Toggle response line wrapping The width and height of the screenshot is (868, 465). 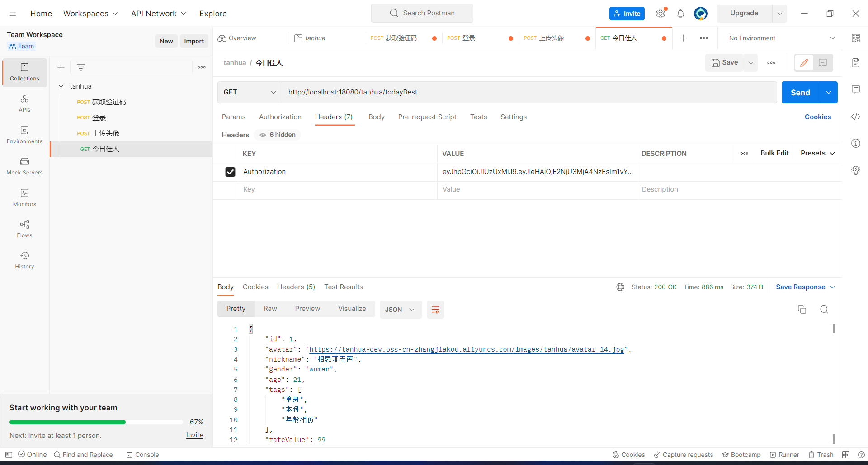pyautogui.click(x=435, y=310)
